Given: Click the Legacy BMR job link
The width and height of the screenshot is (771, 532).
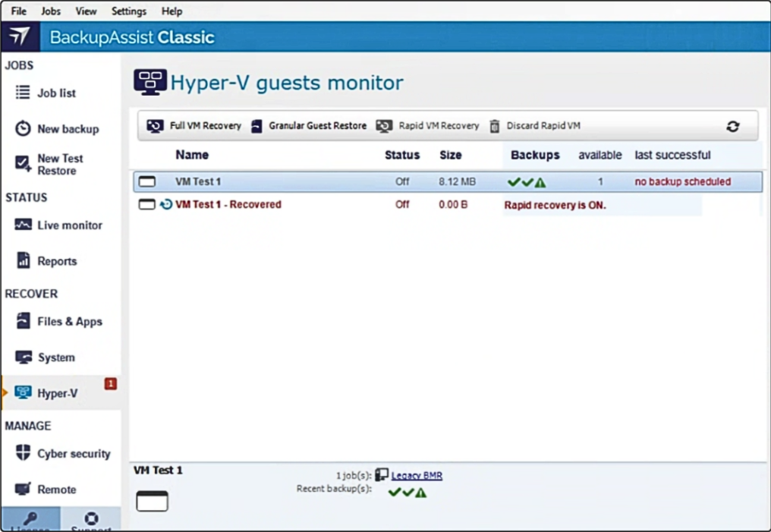Looking at the screenshot, I should point(417,476).
